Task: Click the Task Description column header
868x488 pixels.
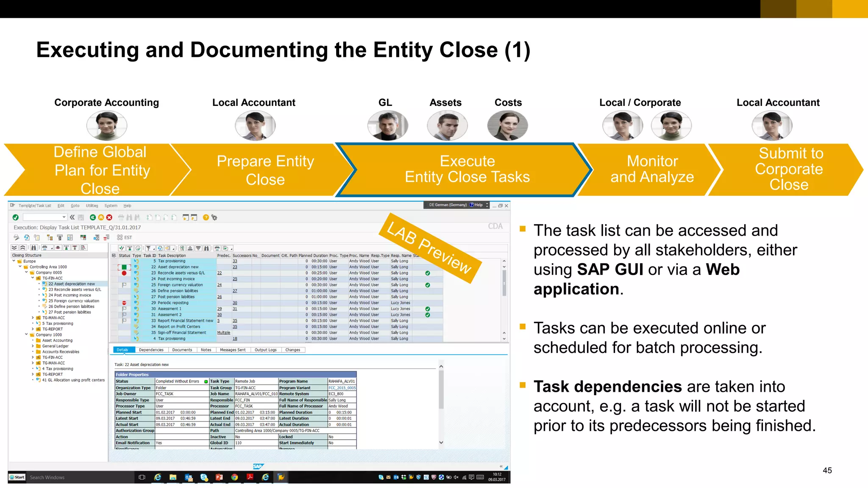Action: [186, 255]
